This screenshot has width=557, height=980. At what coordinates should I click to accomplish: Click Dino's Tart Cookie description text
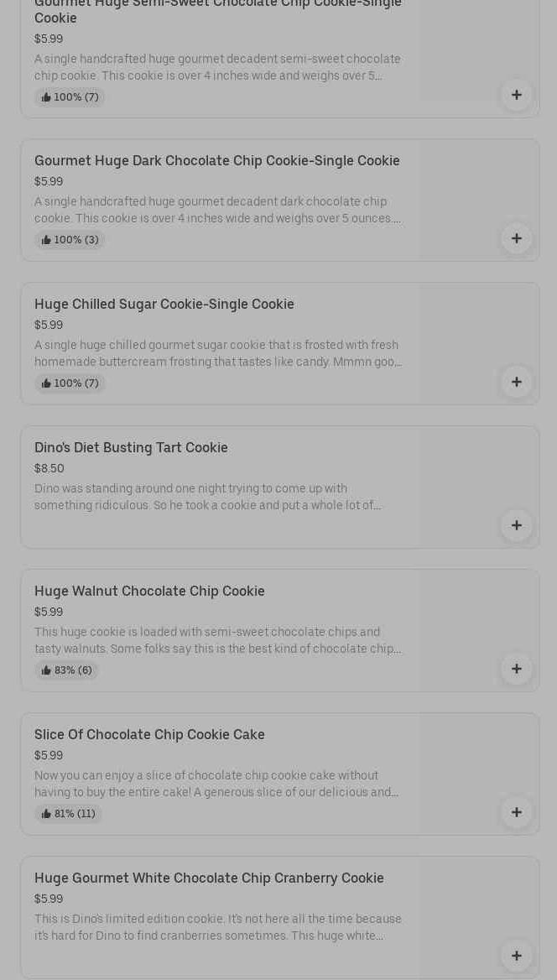click(x=208, y=497)
